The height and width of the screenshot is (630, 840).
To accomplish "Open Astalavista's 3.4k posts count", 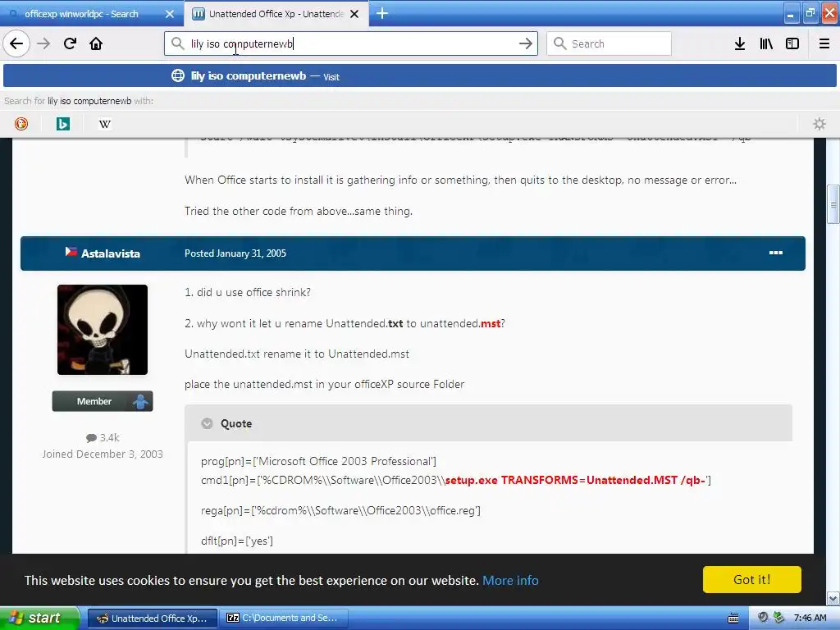I will (x=103, y=438).
